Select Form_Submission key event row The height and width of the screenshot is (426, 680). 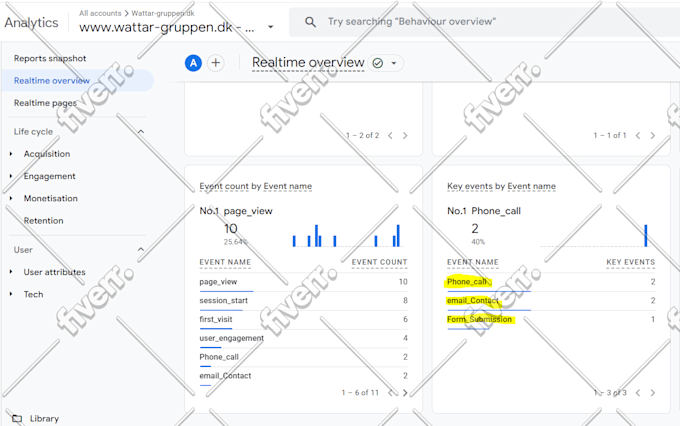click(551, 319)
